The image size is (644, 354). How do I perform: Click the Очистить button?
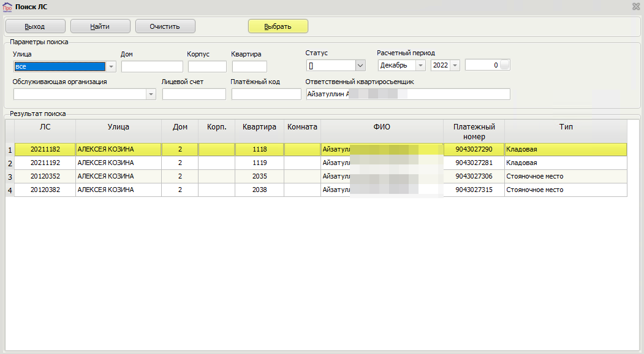[x=165, y=26]
